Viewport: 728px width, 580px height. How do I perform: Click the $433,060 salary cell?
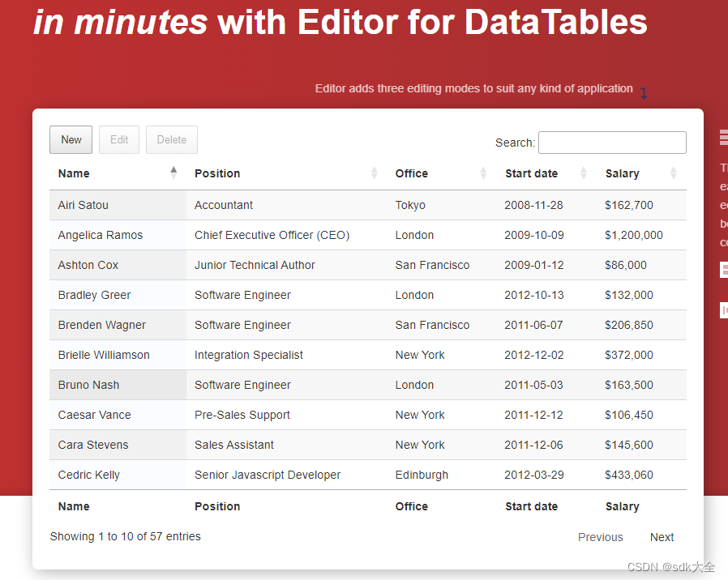[x=641, y=475]
